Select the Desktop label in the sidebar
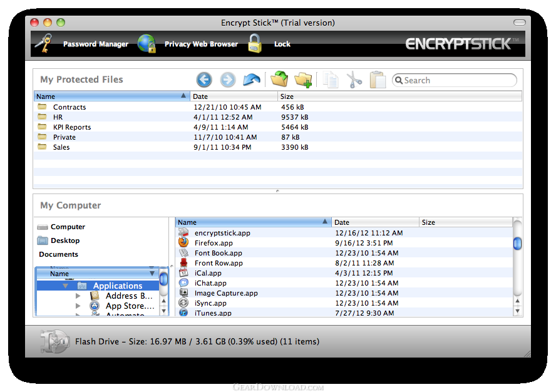Viewport: 556px width, 392px height. 65,240
